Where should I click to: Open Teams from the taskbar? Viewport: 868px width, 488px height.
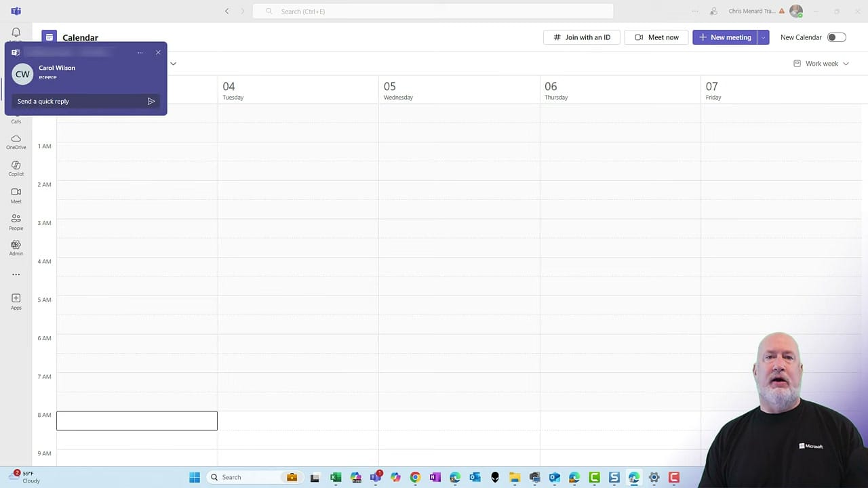[x=376, y=477]
